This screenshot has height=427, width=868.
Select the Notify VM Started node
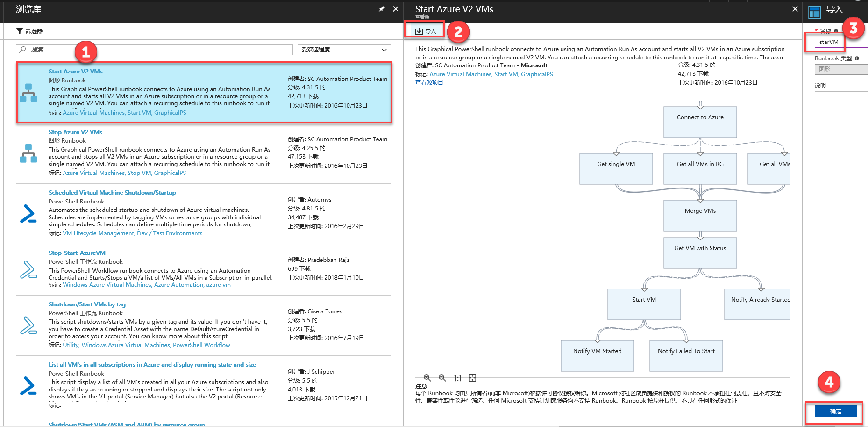598,355
